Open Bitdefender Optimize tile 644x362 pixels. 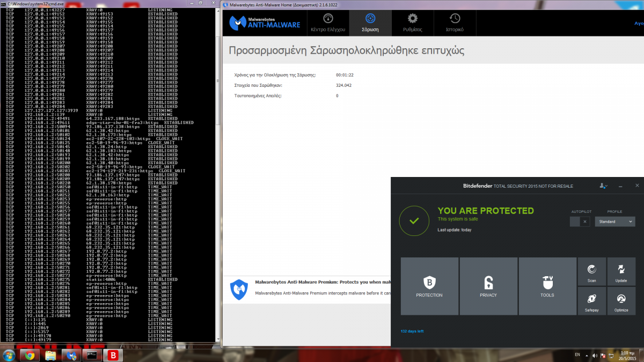click(x=621, y=301)
